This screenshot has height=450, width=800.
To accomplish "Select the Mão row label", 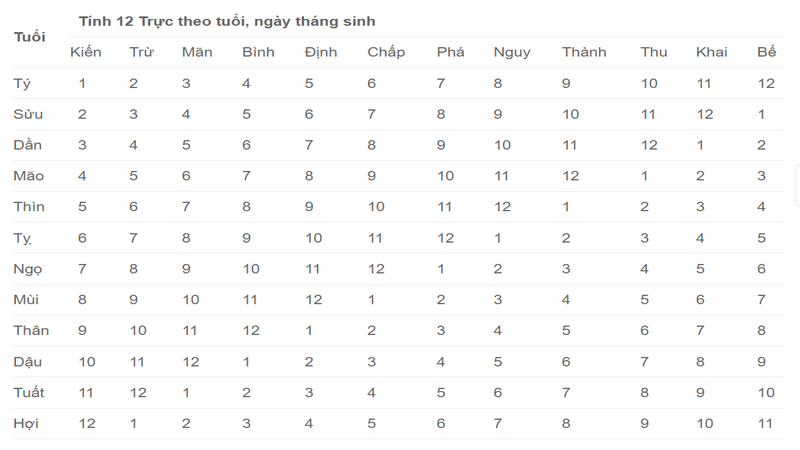I will (x=28, y=176).
